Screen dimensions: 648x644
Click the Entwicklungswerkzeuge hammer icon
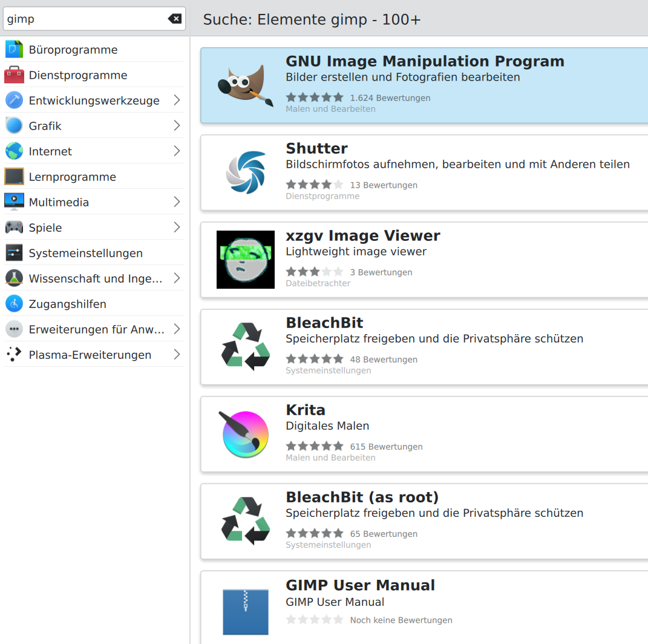14,100
